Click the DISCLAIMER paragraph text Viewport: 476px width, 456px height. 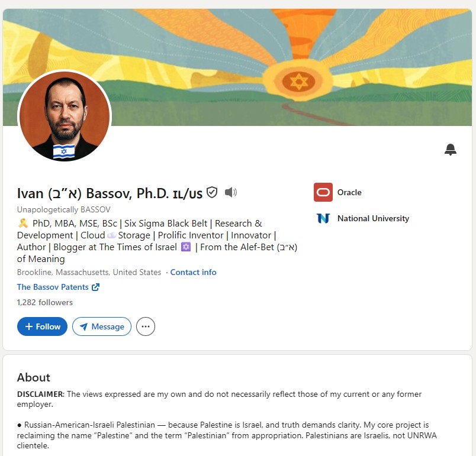pos(219,399)
